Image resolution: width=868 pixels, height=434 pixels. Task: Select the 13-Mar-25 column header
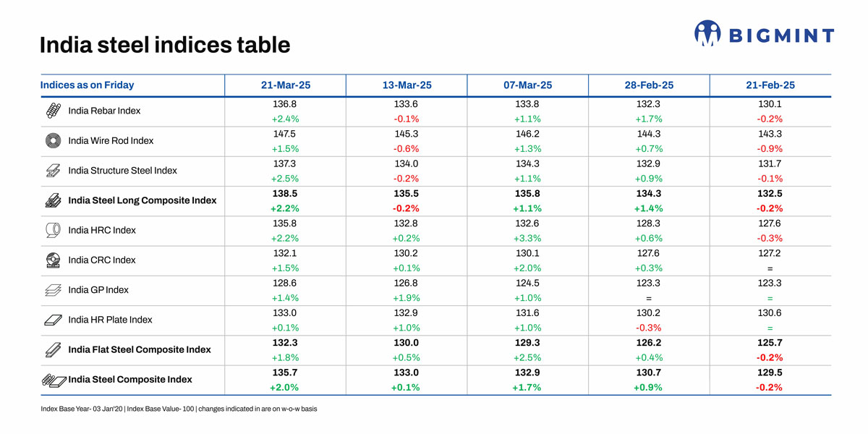click(x=407, y=85)
